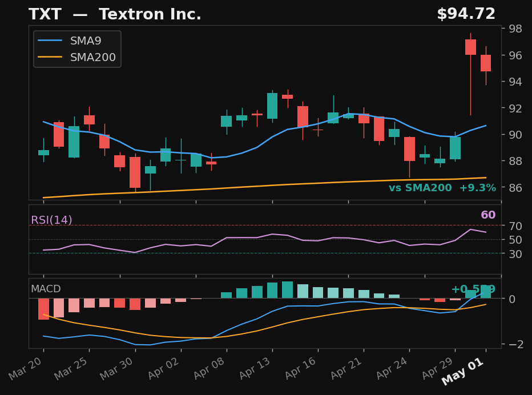532x395 pixels.
Task: Click the 92 price axis label
Action: click(x=515, y=108)
